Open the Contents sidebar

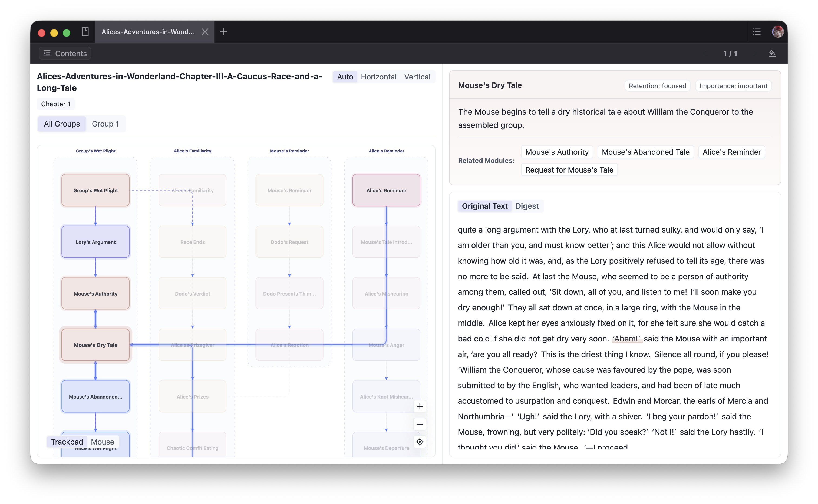point(65,53)
